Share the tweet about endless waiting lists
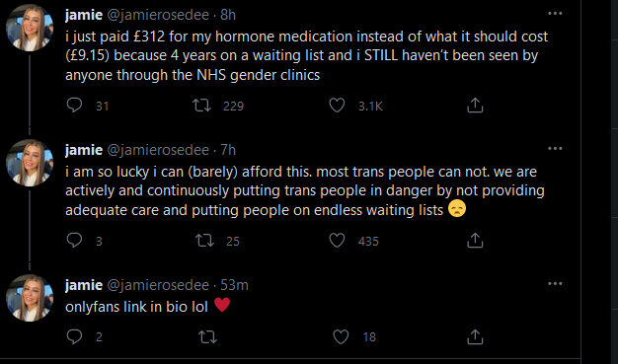The width and height of the screenshot is (618, 364). click(x=475, y=241)
